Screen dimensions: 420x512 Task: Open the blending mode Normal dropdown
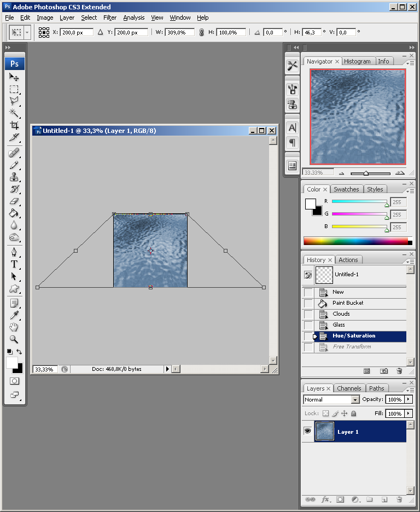pos(331,399)
